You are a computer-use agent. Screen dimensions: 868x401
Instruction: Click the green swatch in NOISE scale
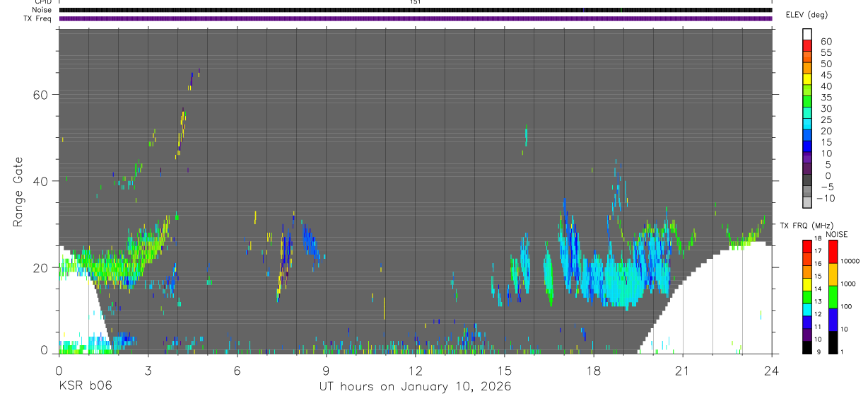coord(833,297)
